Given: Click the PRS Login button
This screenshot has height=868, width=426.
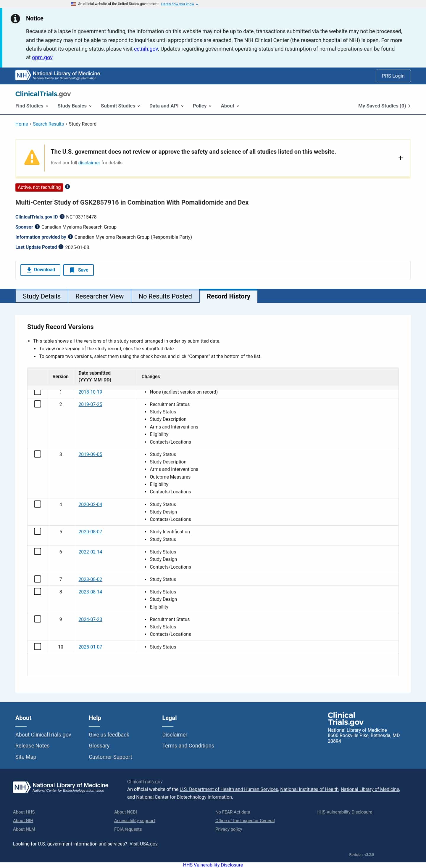Looking at the screenshot, I should 393,76.
